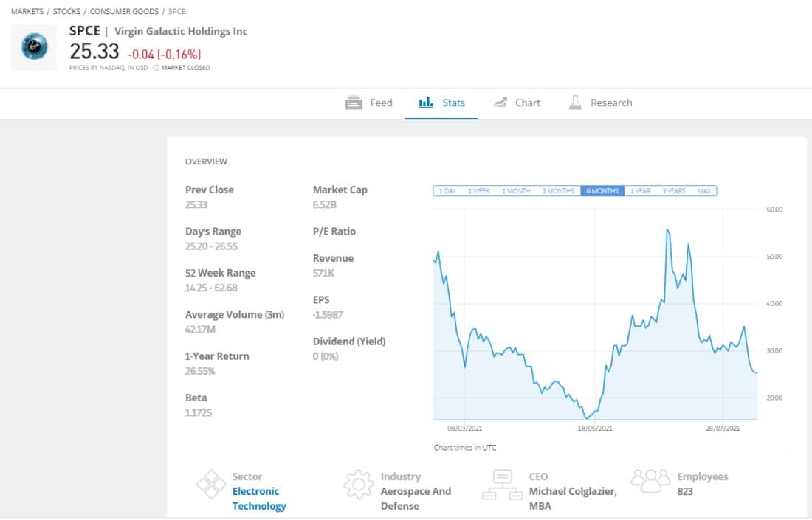Select the MAX chart range
The height and width of the screenshot is (520, 812).
pyautogui.click(x=704, y=191)
